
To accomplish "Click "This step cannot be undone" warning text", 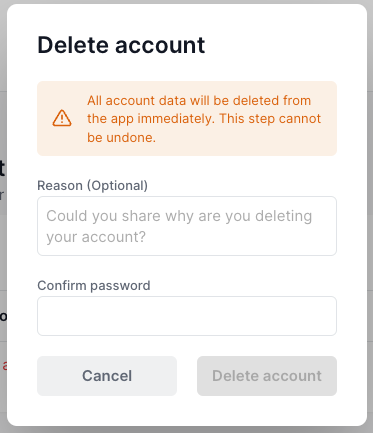I will tap(204, 128).
